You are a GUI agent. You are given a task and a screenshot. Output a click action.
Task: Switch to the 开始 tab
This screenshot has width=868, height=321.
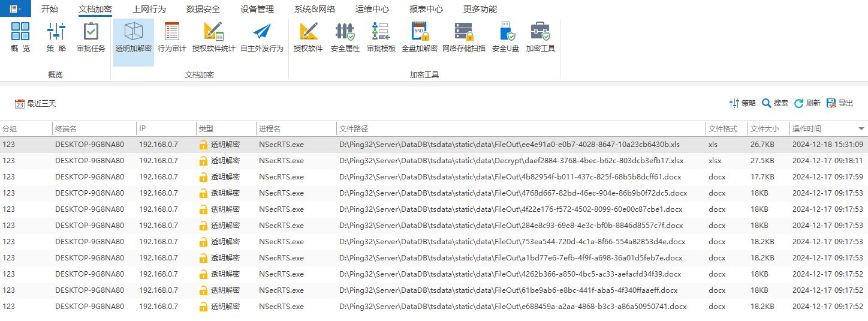[50, 9]
